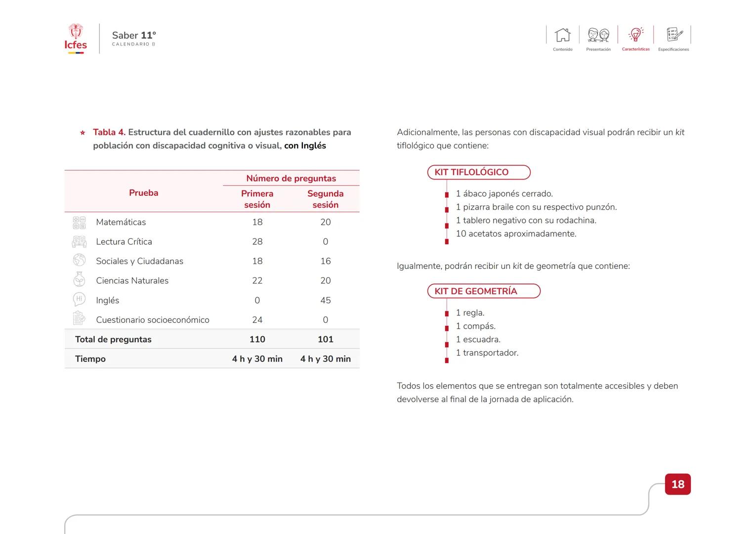Click the Presentación people icon
756x534 pixels.
pos(598,35)
